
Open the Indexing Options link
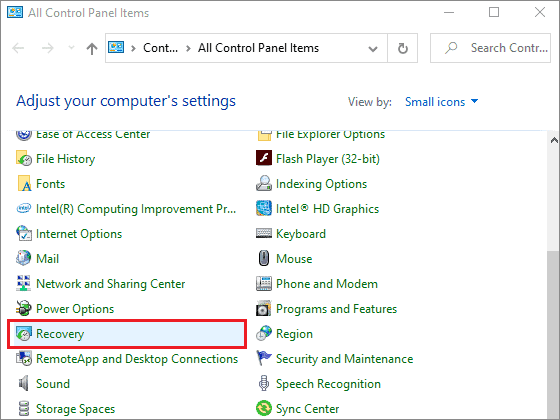coord(321,184)
